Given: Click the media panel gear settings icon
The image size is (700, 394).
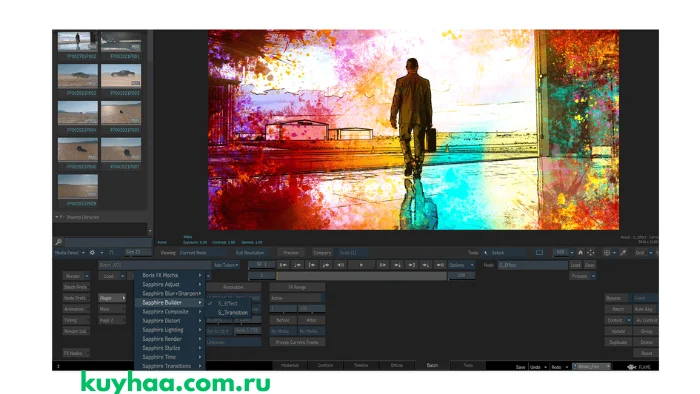Looking at the screenshot, I should tap(92, 253).
